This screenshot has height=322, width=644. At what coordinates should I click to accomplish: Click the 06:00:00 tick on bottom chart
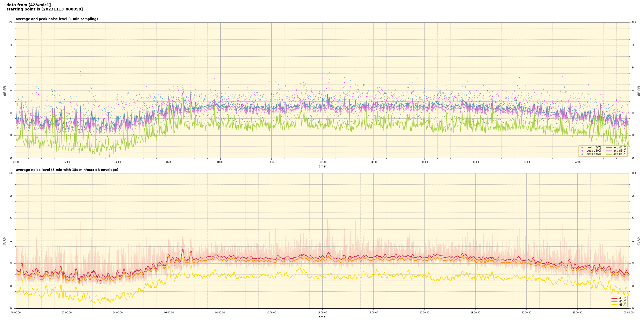[169, 313]
